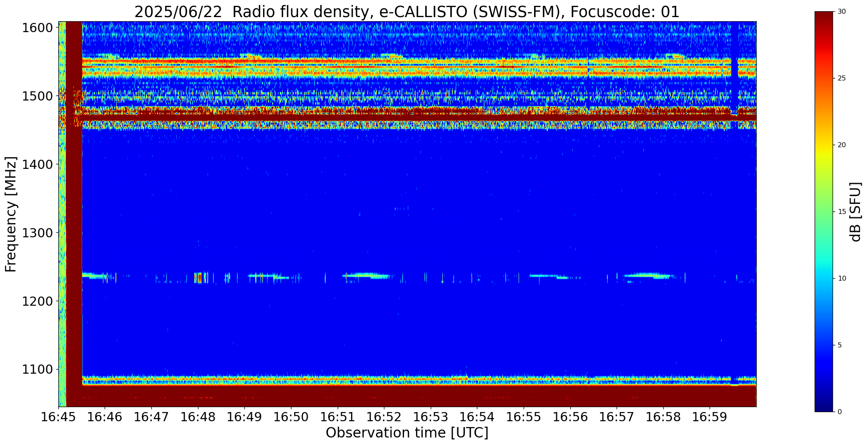The width and height of the screenshot is (868, 445).
Task: Click the 16:59 time tick label
Action: [710, 417]
